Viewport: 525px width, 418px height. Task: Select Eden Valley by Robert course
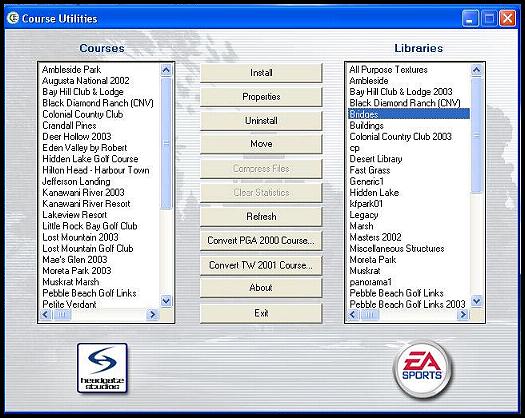[x=84, y=148]
